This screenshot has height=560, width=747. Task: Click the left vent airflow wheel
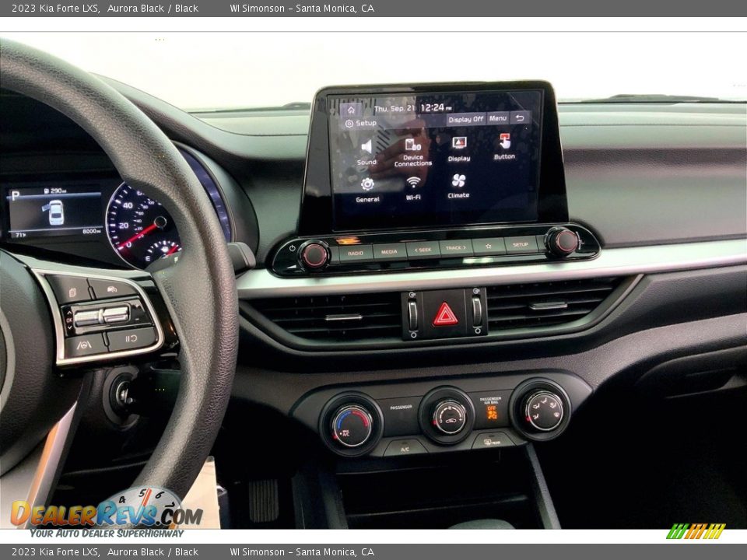pos(412,315)
